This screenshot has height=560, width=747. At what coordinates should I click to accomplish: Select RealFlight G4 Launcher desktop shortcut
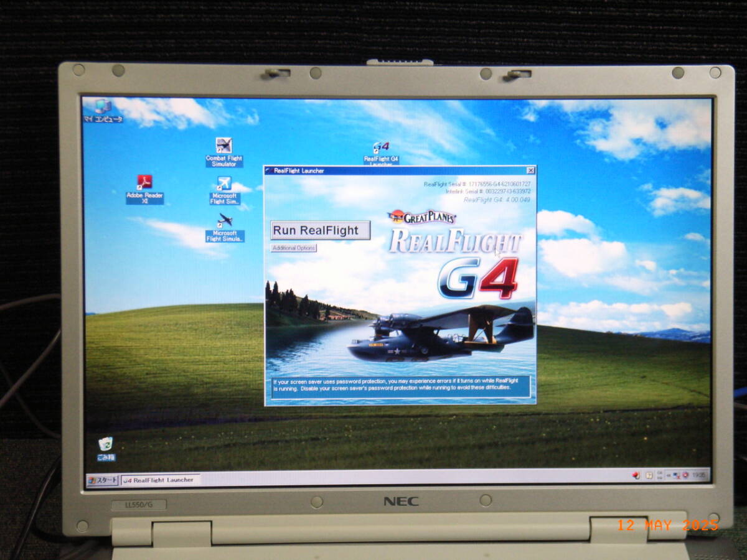pos(381,153)
